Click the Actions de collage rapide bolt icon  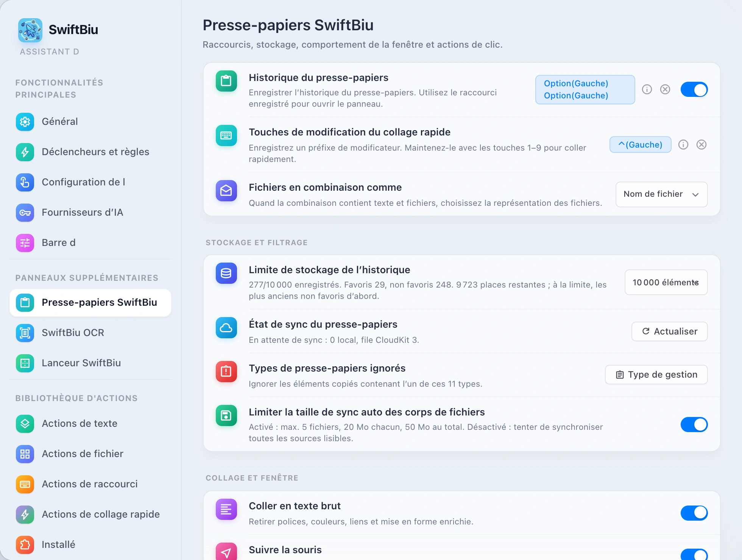coord(25,515)
